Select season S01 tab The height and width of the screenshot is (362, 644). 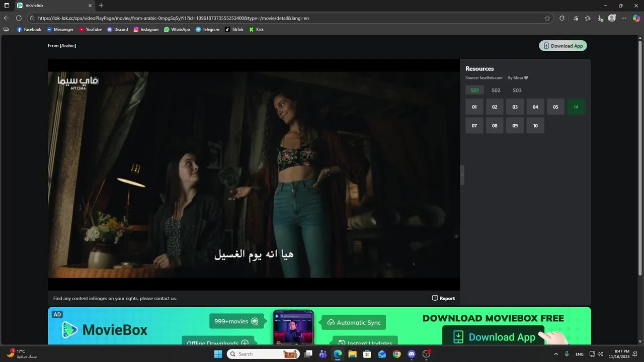(x=474, y=90)
